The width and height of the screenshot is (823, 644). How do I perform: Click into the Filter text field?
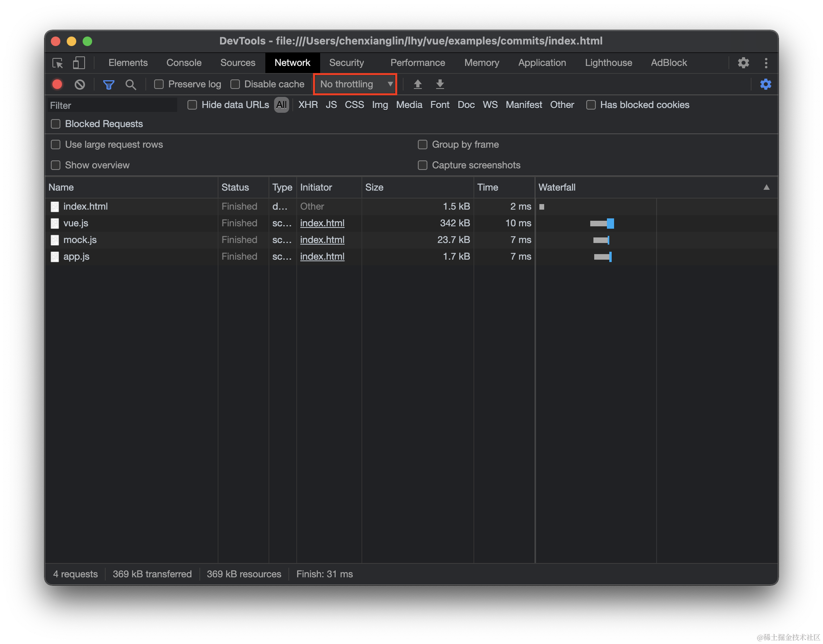pyautogui.click(x=112, y=105)
